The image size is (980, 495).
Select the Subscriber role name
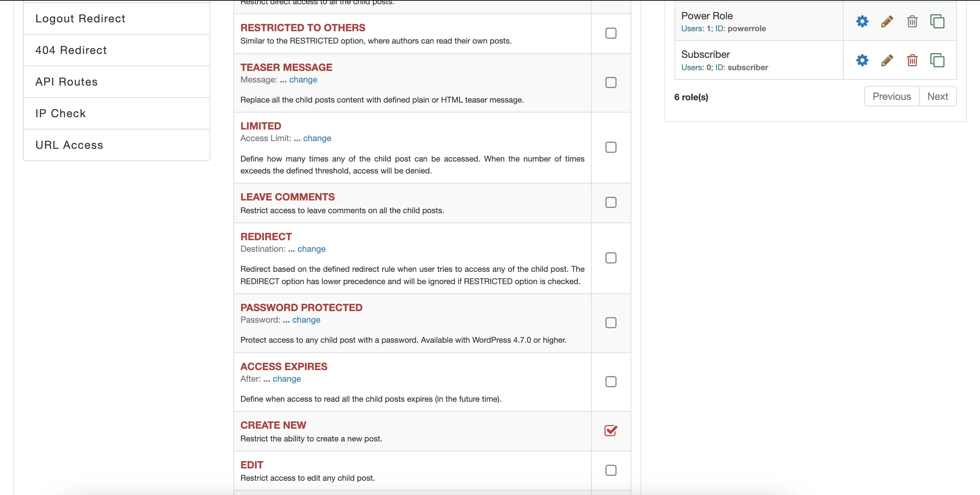pyautogui.click(x=705, y=54)
